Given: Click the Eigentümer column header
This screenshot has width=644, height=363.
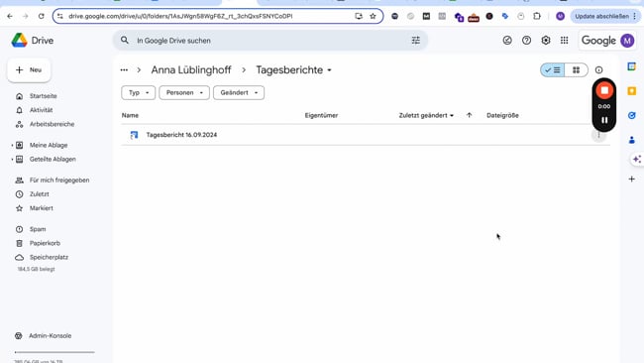Looking at the screenshot, I should tap(321, 115).
